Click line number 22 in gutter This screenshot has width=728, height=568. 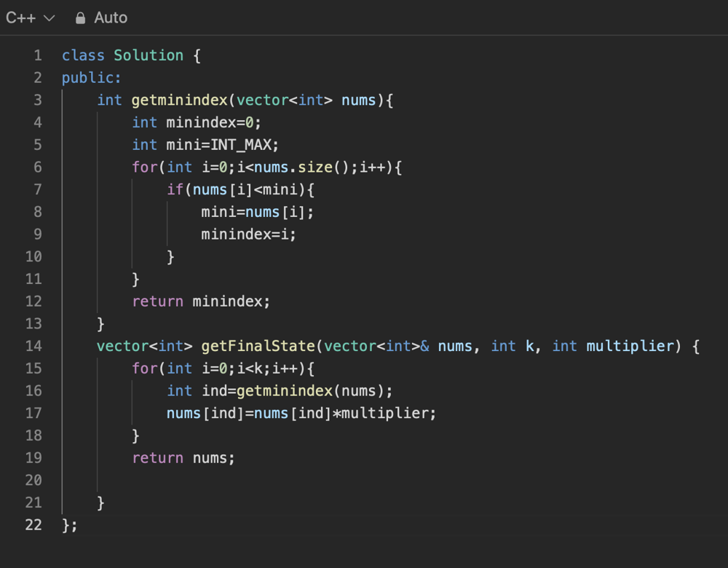tap(33, 525)
